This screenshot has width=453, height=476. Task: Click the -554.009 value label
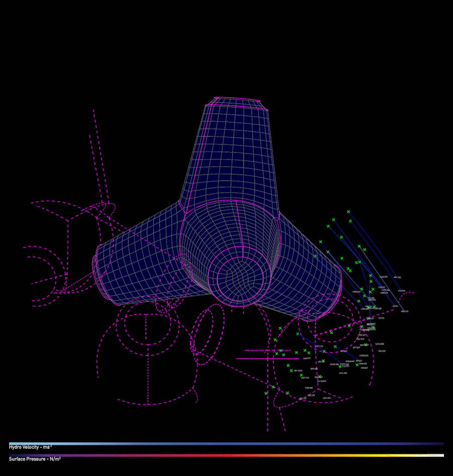(382, 351)
